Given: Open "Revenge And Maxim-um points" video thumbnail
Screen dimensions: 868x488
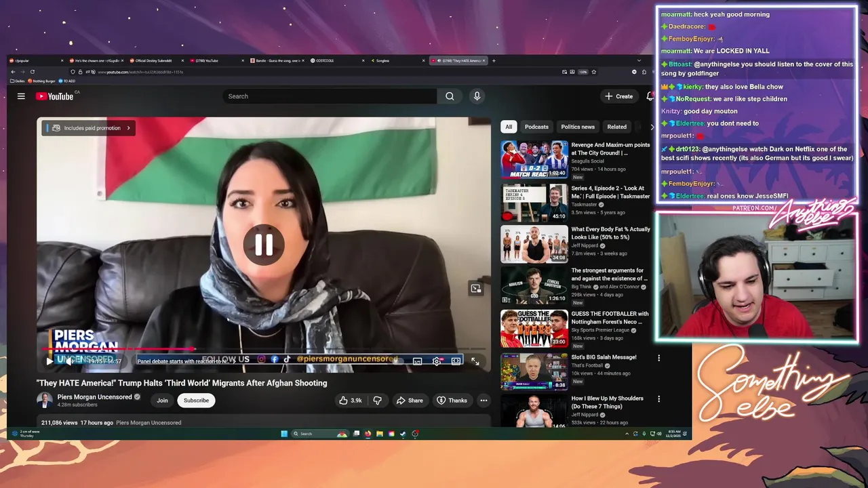Looking at the screenshot, I should pyautogui.click(x=534, y=159).
